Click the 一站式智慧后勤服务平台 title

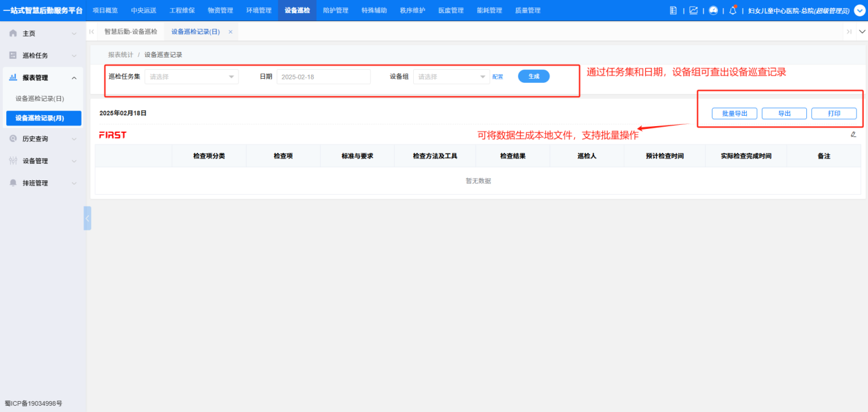(42, 10)
